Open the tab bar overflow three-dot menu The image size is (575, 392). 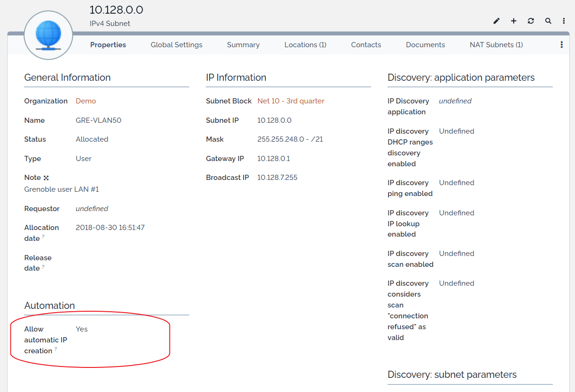click(561, 45)
